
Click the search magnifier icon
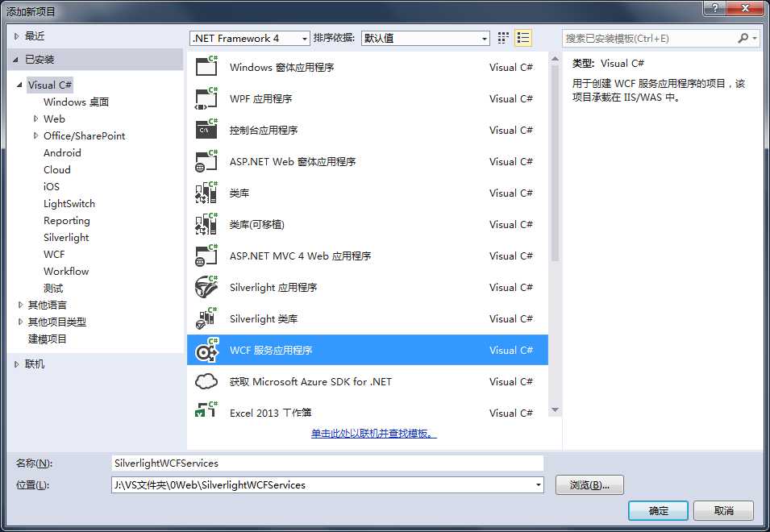(x=743, y=38)
